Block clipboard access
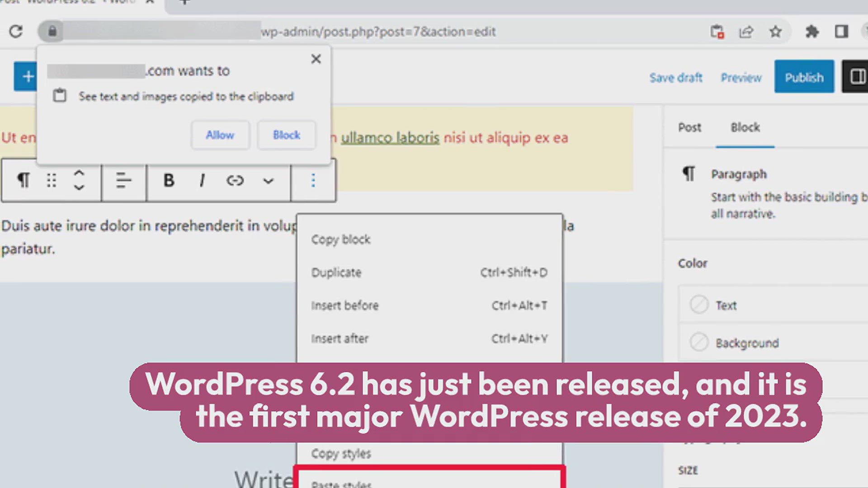Screen dimensions: 868x488 coord(287,135)
